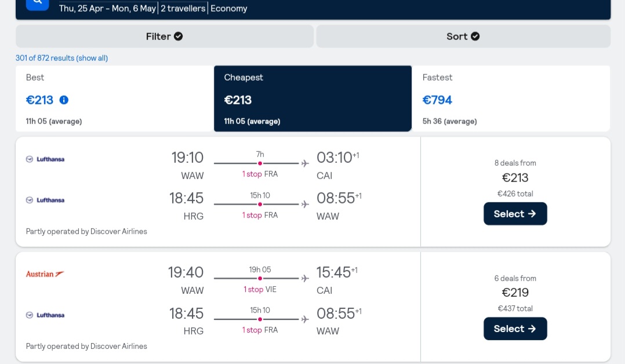Click the FRA stop dot on 7h flight
The image size is (625, 364).
pos(260,163)
